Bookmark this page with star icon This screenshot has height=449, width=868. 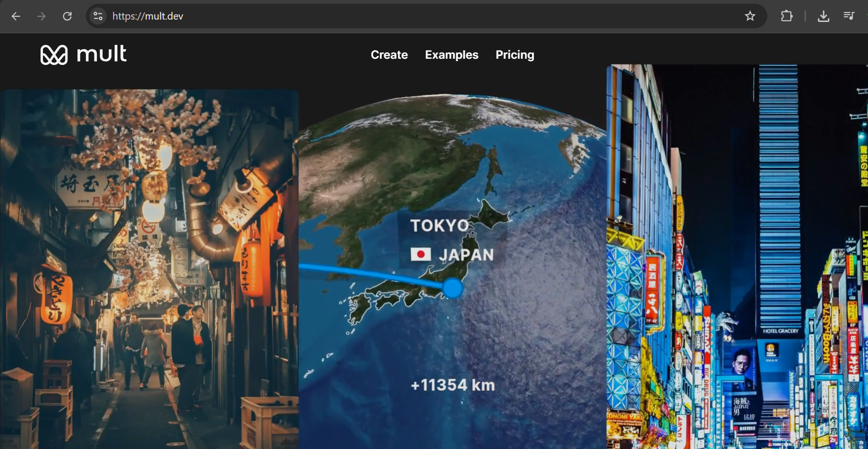pos(750,16)
